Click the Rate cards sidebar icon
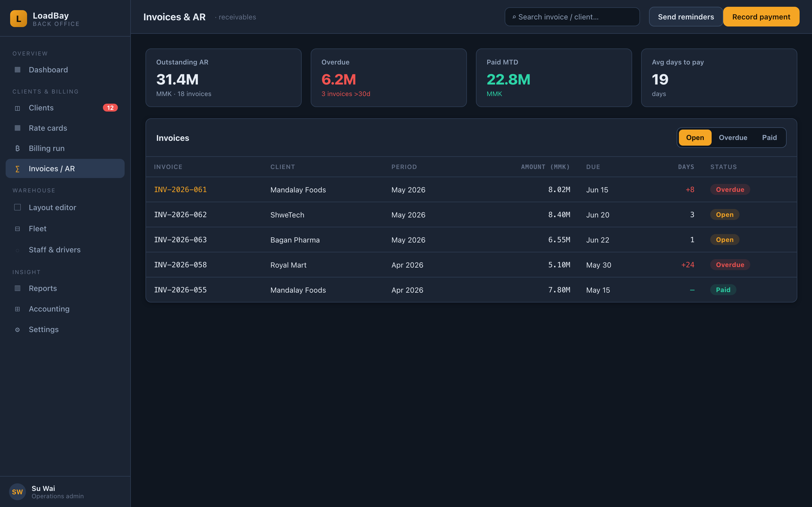 [17, 128]
